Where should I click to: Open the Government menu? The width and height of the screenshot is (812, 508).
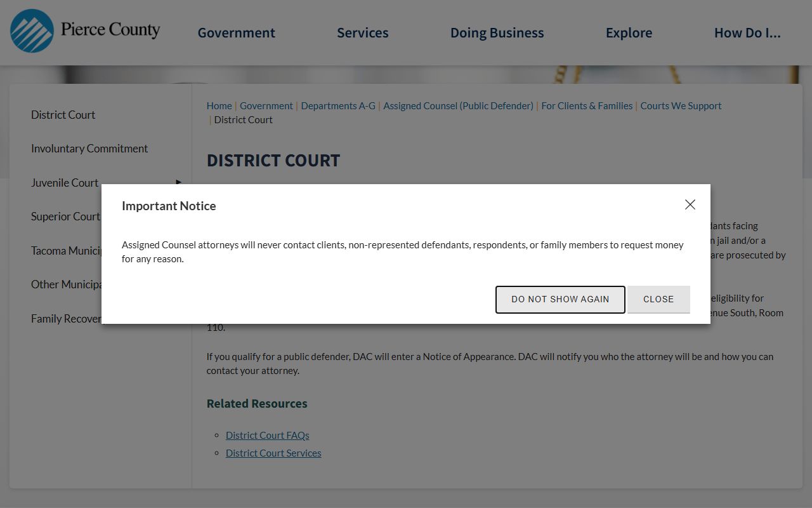236,33
